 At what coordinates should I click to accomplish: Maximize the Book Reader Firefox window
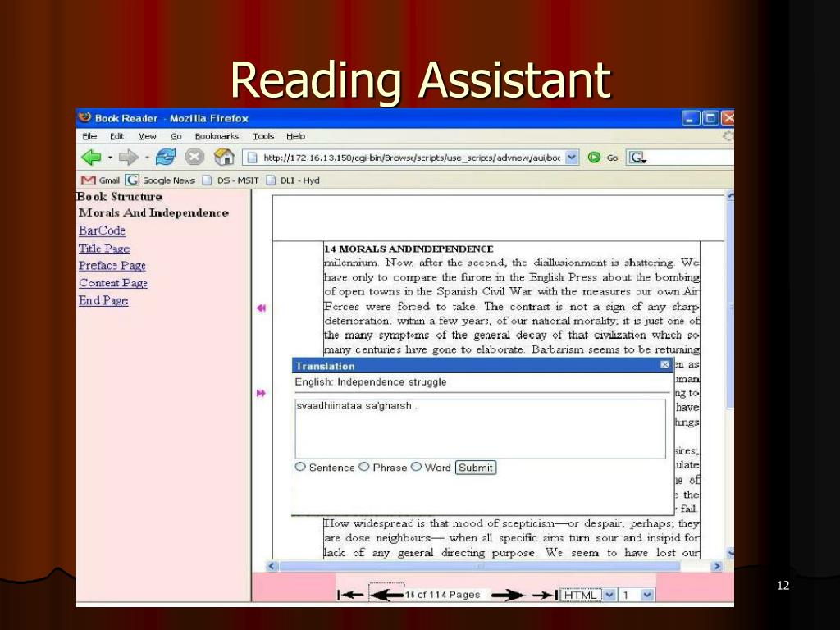pyautogui.click(x=710, y=118)
